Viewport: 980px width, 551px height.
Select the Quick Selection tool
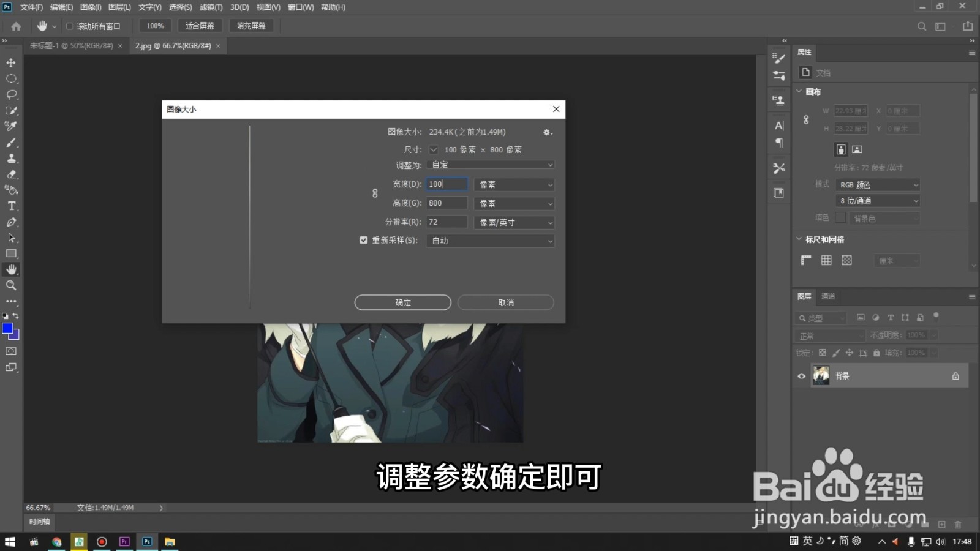click(11, 111)
